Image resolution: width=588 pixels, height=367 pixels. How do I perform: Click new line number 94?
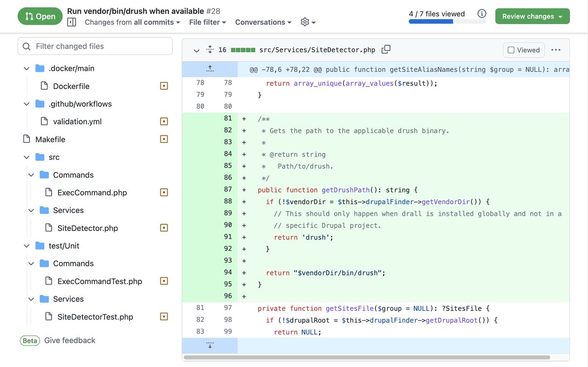[x=228, y=272]
